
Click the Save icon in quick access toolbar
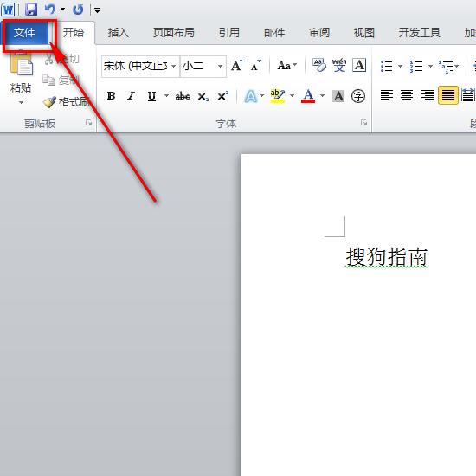click(31, 10)
